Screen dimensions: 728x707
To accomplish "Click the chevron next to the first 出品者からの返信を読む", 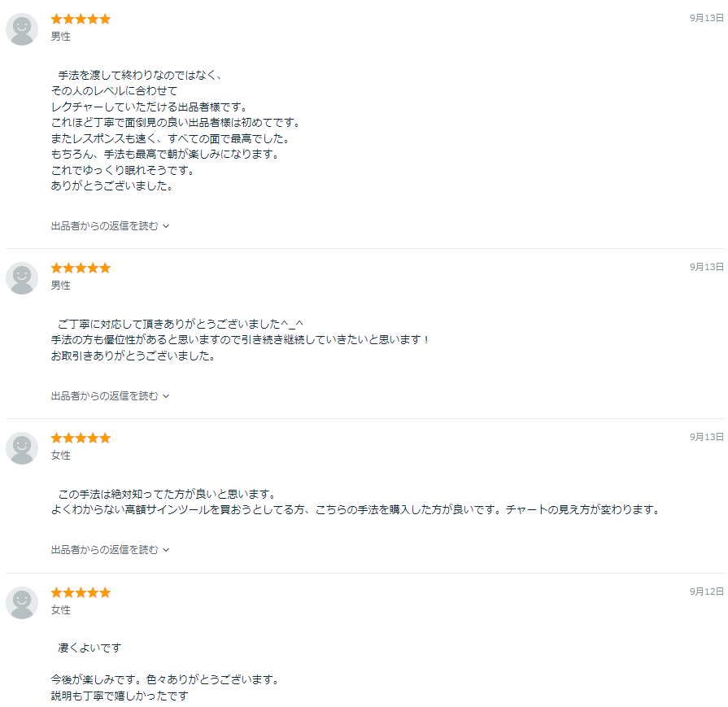I will (x=166, y=226).
